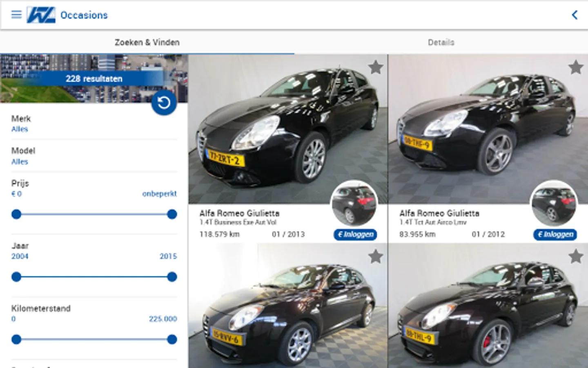Favorite the Giulietta 1.4T Tct Aut Airco with the star
Image resolution: width=588 pixels, height=368 pixels.
tap(576, 67)
